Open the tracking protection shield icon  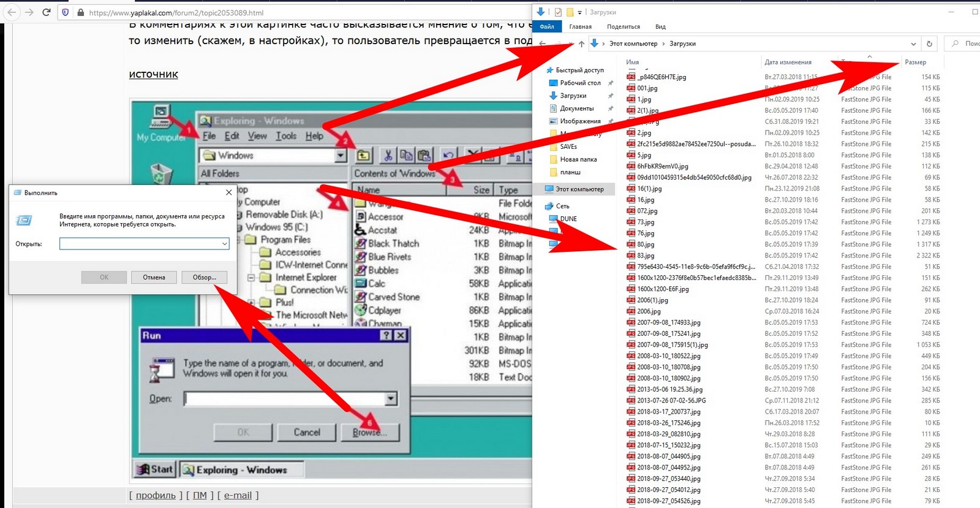pyautogui.click(x=66, y=12)
